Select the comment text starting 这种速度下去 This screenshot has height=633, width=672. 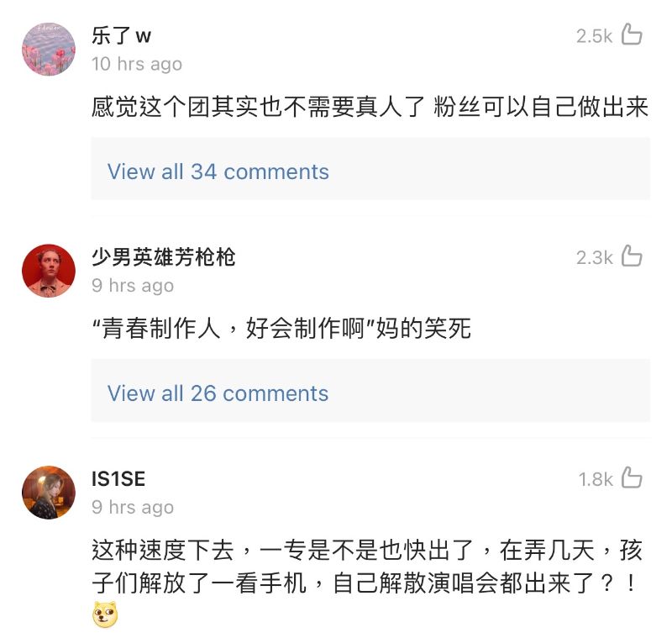370,566
